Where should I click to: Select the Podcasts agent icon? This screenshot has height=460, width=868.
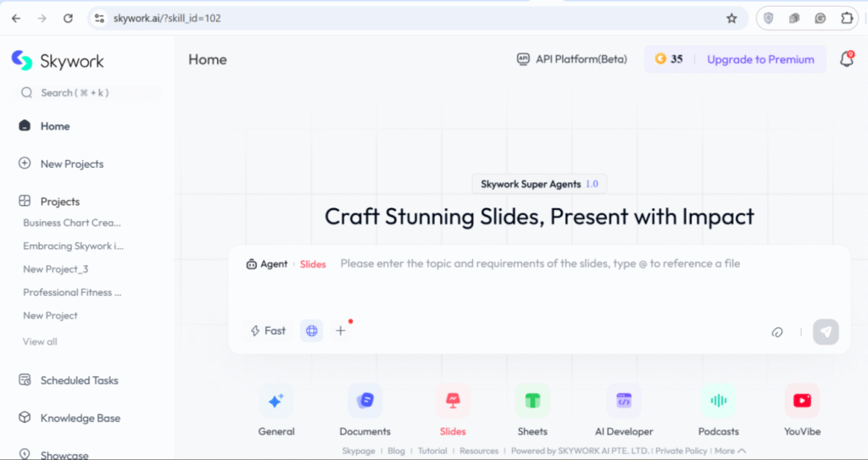point(718,402)
